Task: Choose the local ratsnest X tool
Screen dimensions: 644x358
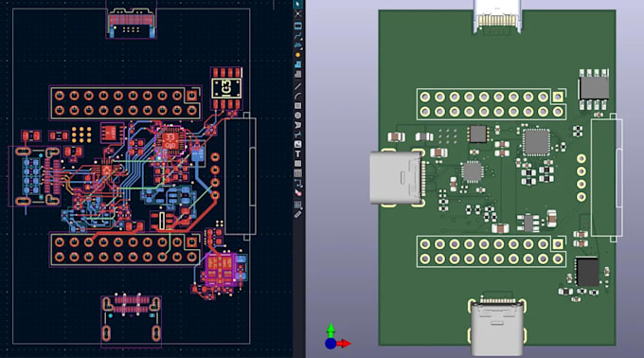Action: click(297, 13)
